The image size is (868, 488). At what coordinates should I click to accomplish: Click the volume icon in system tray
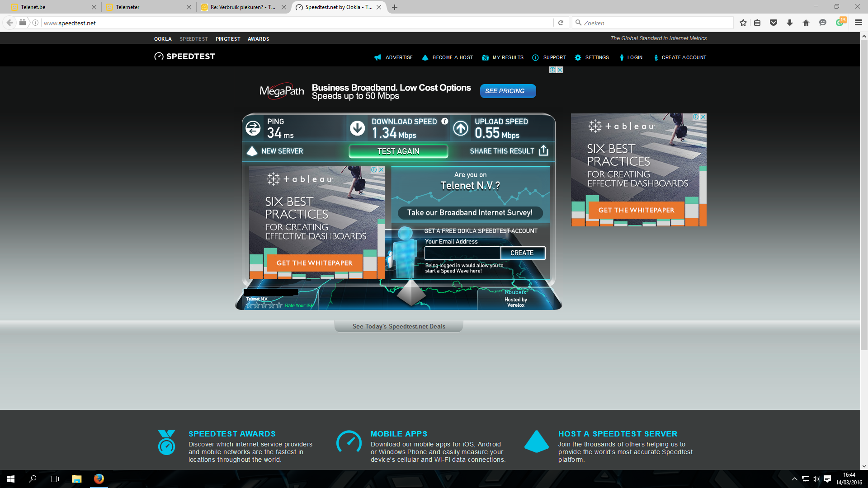click(x=816, y=479)
